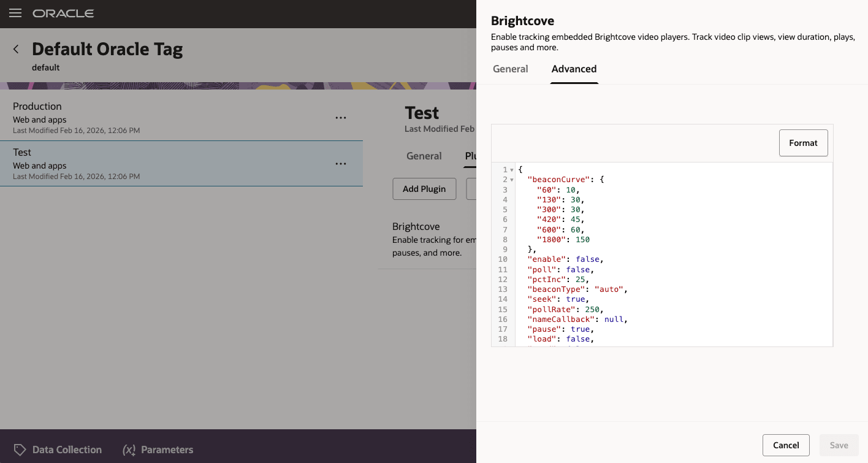Click the "600": 60 line

click(561, 229)
